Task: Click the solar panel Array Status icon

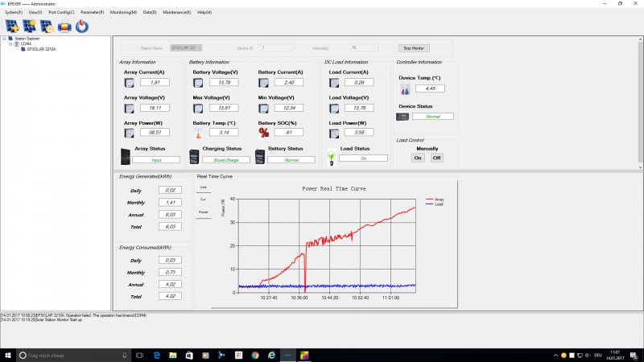Action: tap(126, 157)
